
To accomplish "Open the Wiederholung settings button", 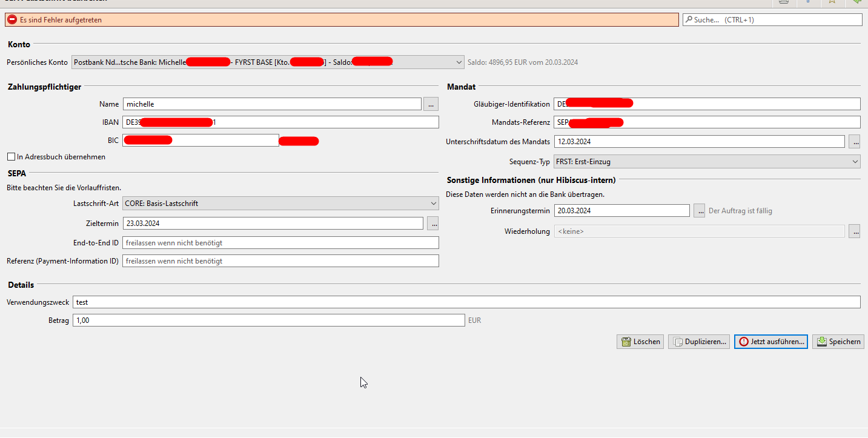I will 854,231.
